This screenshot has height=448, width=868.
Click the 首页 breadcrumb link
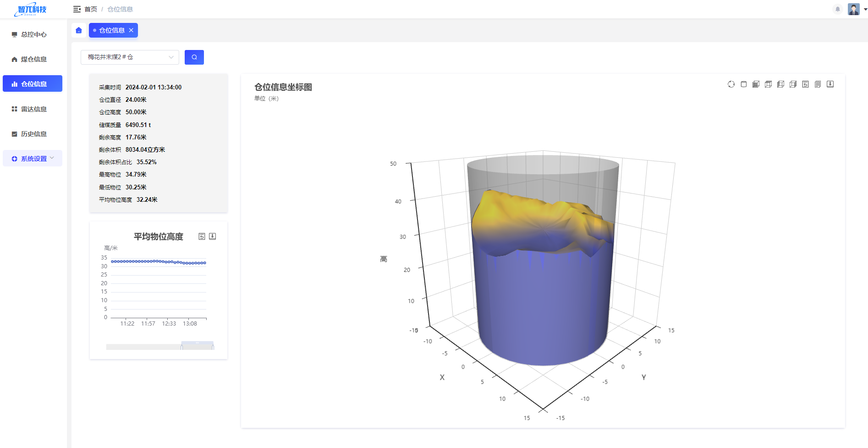(x=91, y=9)
